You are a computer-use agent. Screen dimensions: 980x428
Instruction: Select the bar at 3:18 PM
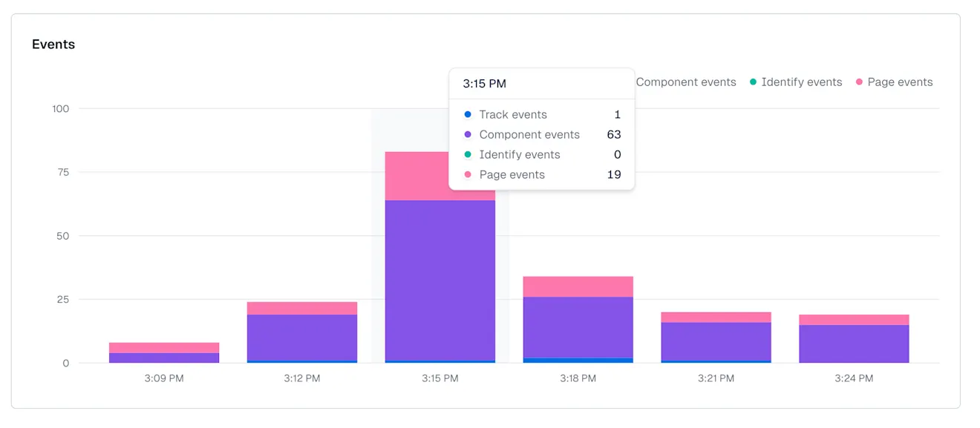(x=578, y=319)
